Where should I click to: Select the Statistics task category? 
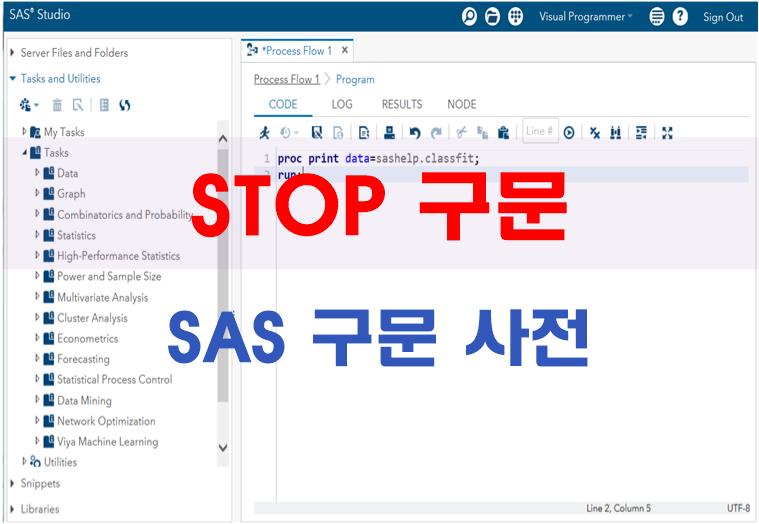(x=76, y=235)
